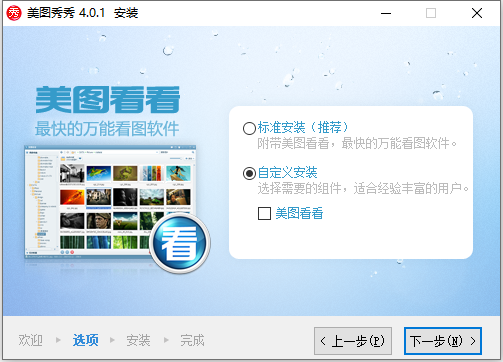The image size is (503, 362).
Task: Click the large 美图看看 heading
Action: point(108,100)
